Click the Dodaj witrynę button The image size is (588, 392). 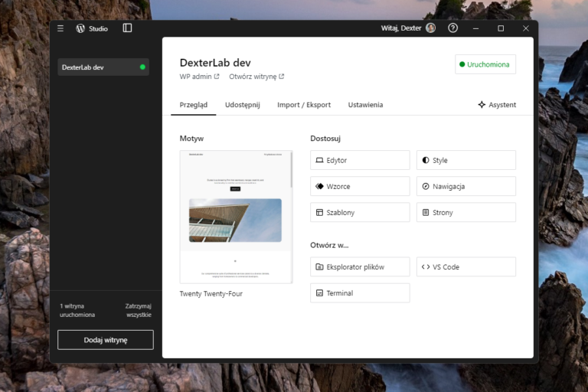pyautogui.click(x=106, y=340)
